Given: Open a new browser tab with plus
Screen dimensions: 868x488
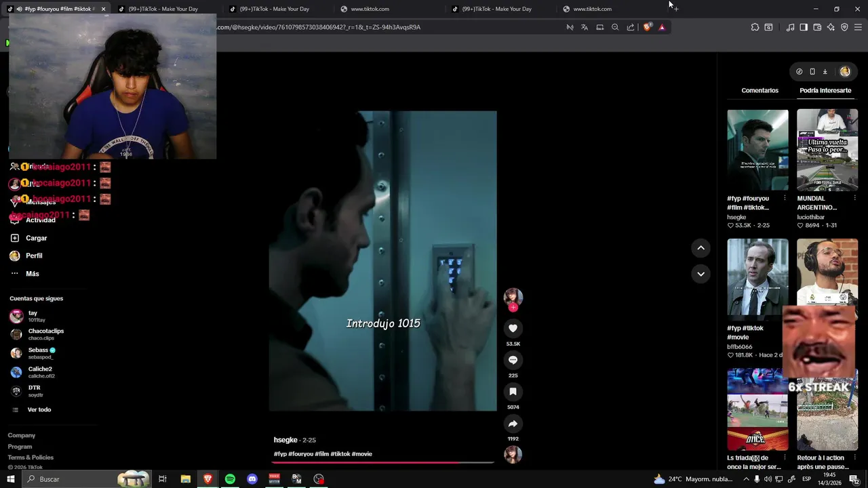Looking at the screenshot, I should pos(675,9).
